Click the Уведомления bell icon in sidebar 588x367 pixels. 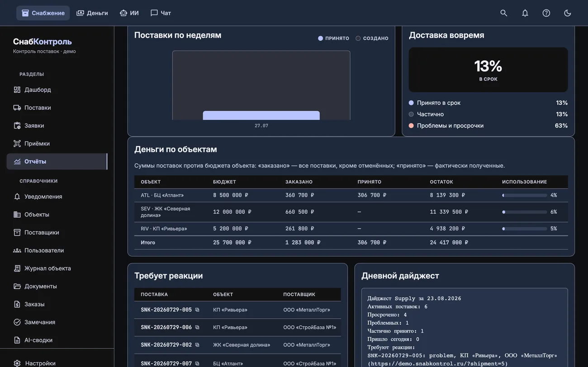(17, 197)
